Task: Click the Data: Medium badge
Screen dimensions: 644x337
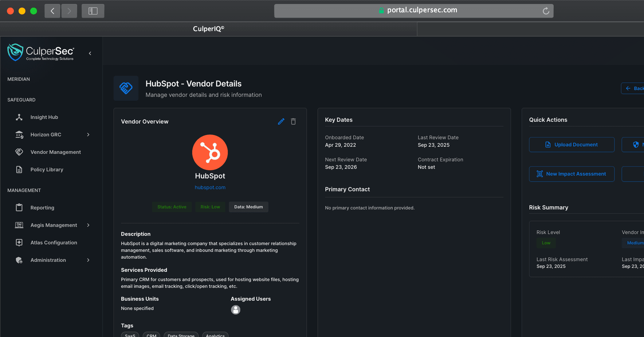Action: click(x=248, y=207)
